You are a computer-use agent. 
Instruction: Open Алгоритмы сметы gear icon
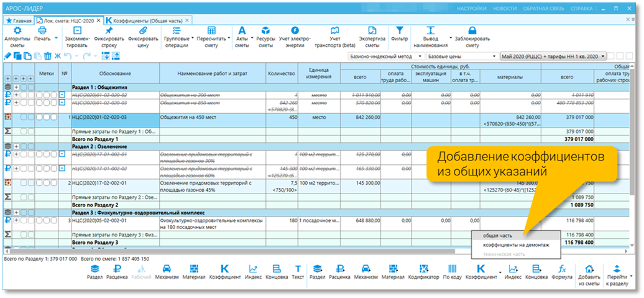pyautogui.click(x=17, y=30)
